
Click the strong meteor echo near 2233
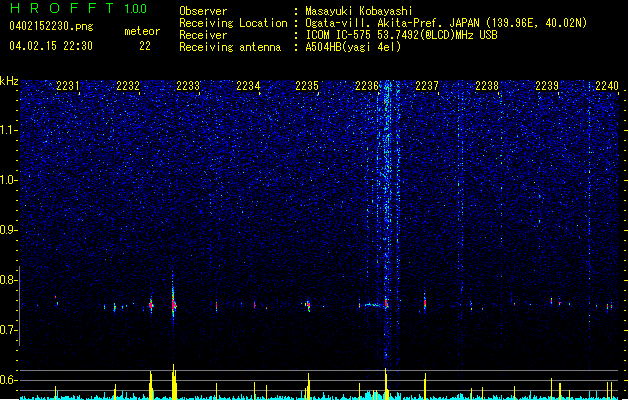point(174,304)
